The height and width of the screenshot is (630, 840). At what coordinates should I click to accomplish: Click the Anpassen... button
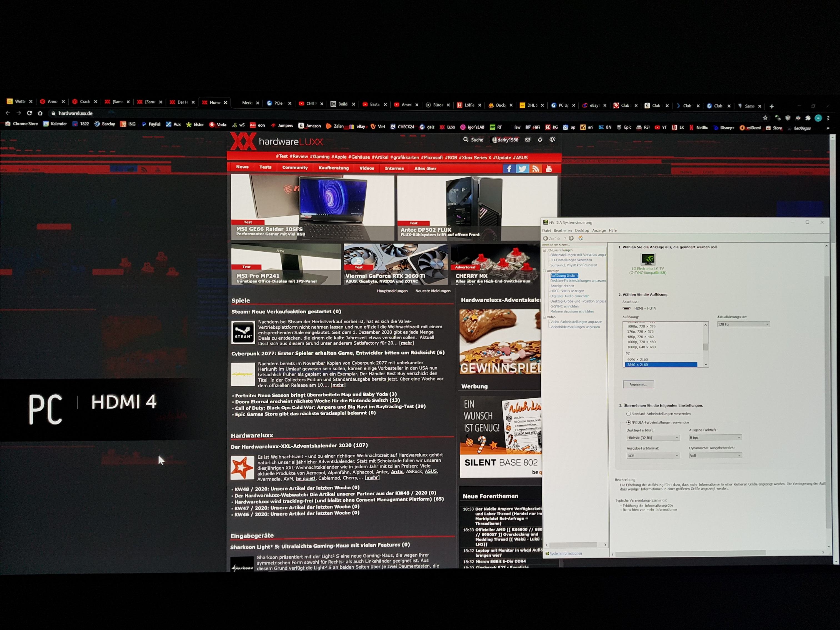[x=638, y=384]
